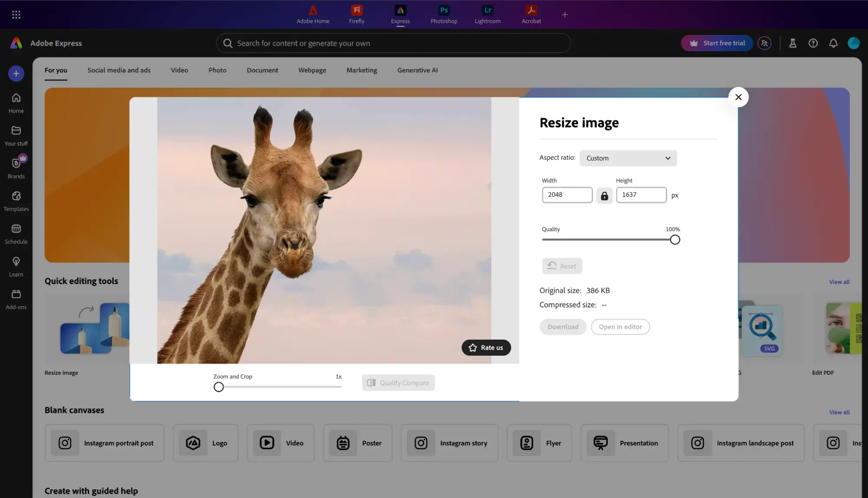Click View all next to Blank canvases
The height and width of the screenshot is (498, 868).
[x=838, y=412]
